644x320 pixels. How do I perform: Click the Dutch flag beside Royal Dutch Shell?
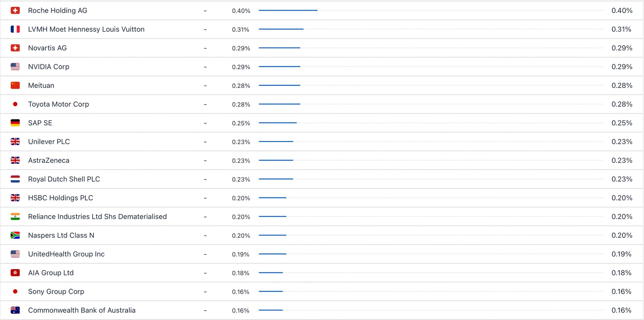point(15,179)
